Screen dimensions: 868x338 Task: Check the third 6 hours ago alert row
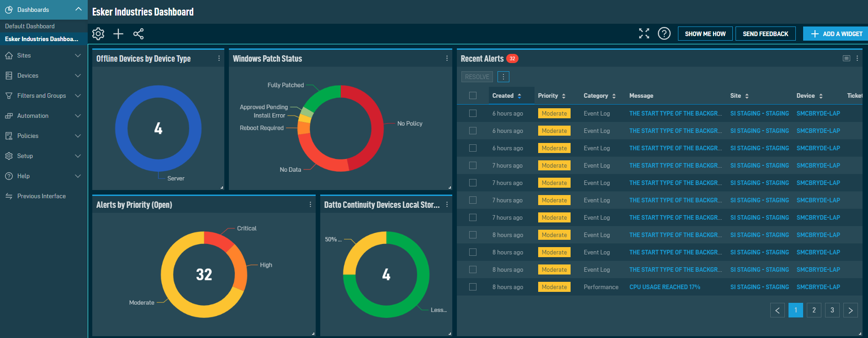[473, 148]
